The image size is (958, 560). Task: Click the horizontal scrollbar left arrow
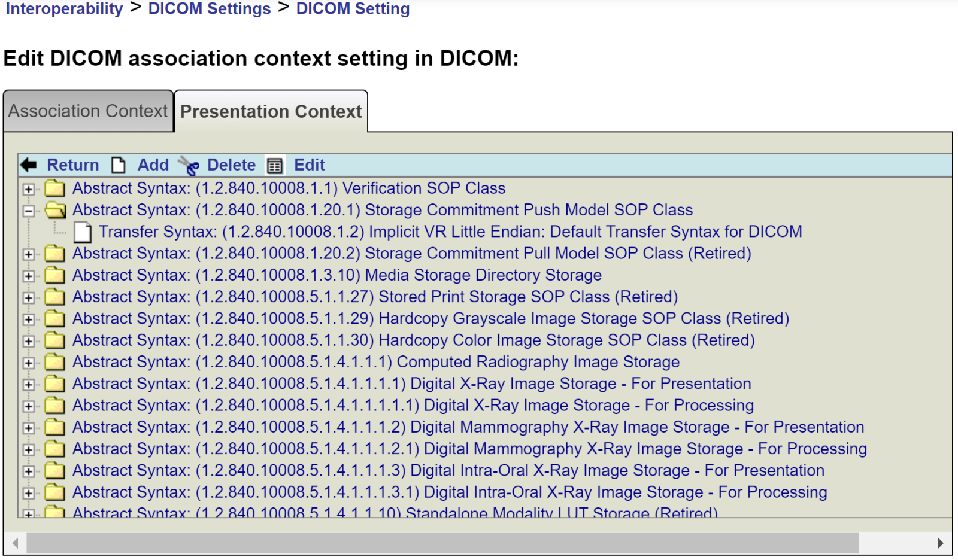coord(16,543)
